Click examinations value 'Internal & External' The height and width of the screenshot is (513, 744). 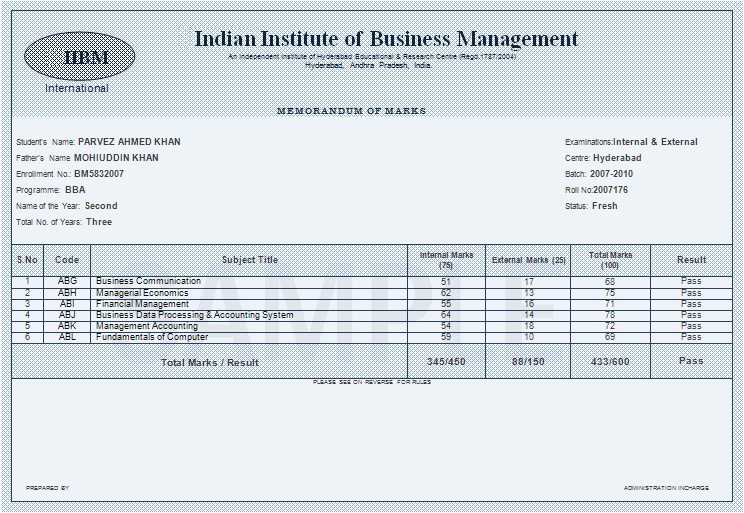pos(655,141)
